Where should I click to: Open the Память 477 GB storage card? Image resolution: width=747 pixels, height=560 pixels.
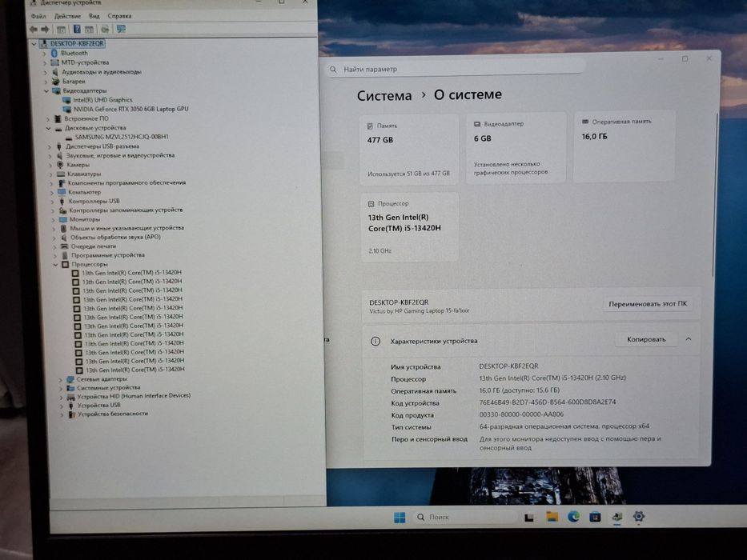409,150
